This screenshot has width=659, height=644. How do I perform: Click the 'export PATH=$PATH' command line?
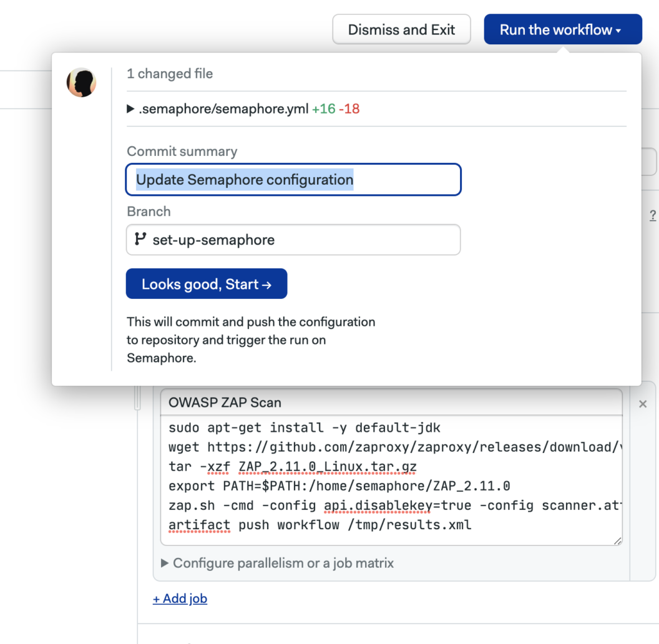[x=339, y=486]
